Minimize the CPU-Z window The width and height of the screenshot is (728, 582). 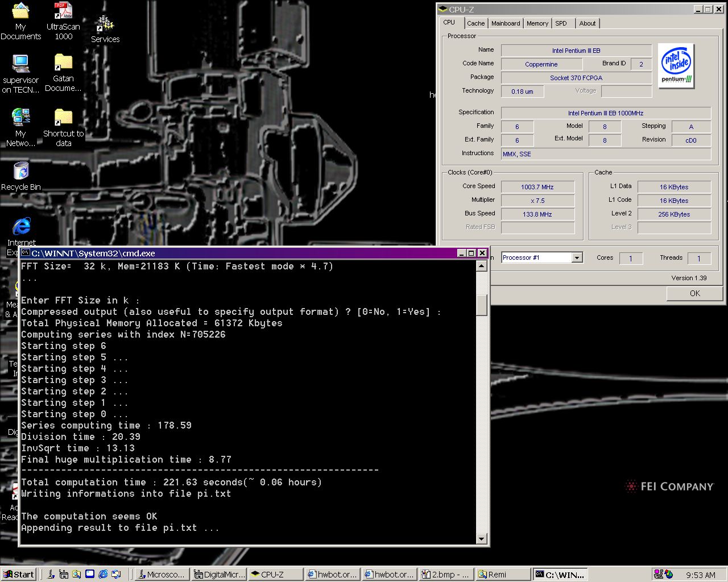699,9
